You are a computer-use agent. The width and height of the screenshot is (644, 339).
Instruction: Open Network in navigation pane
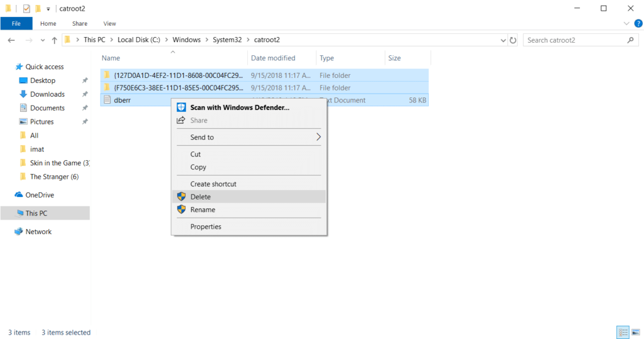[38, 231]
